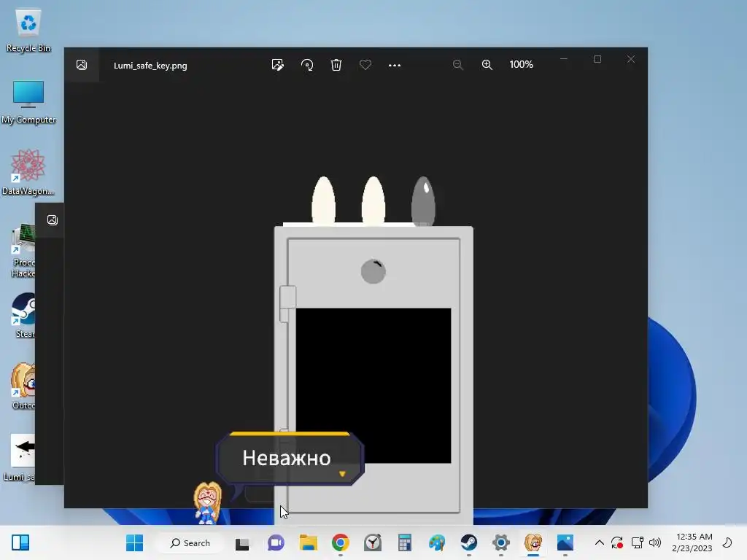This screenshot has width=747, height=560.
Task: Open the clock app icon on taskbar
Action: pos(373,542)
